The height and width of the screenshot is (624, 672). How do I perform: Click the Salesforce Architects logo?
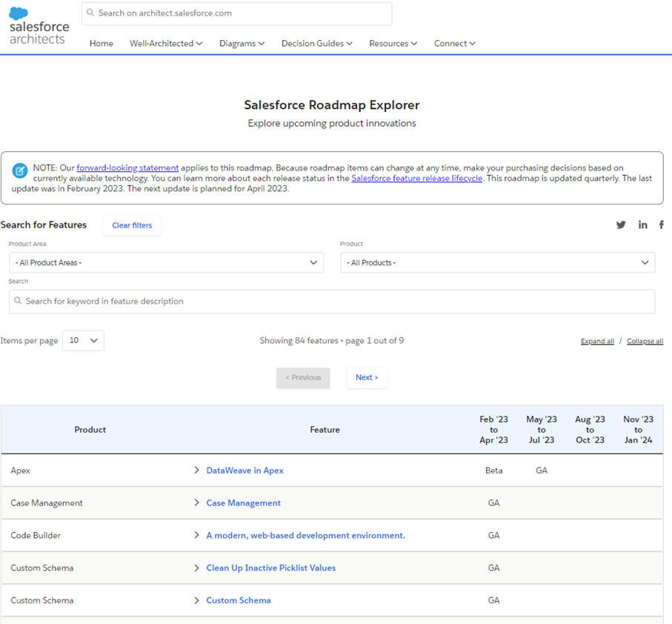39,26
